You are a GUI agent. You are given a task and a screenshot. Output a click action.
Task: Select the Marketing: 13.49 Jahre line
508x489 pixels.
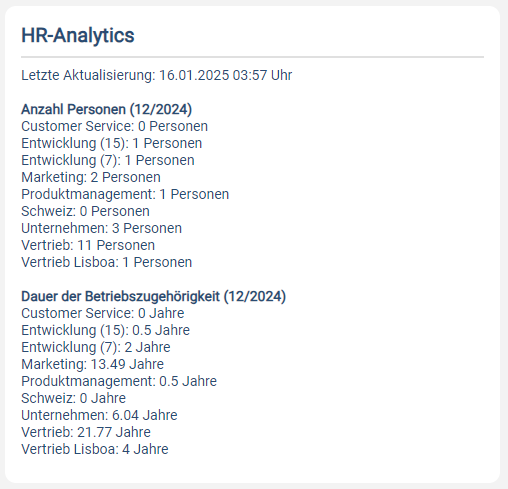pyautogui.click(x=92, y=364)
